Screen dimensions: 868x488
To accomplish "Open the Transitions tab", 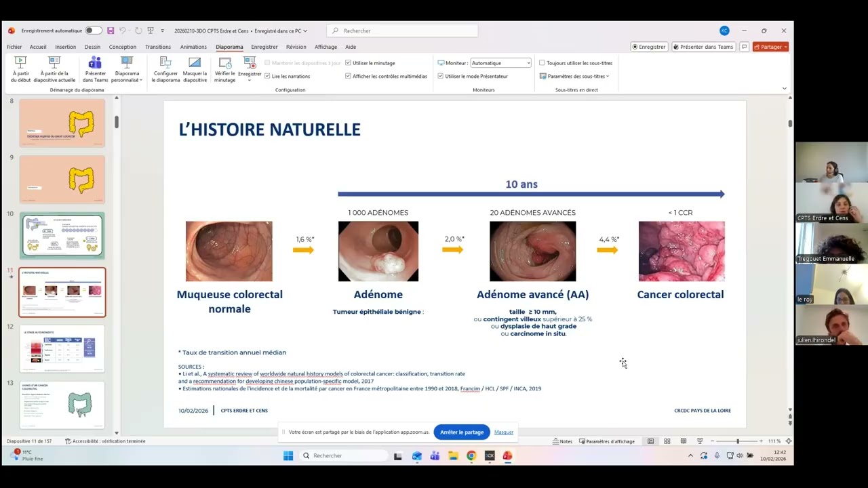I will tap(158, 47).
